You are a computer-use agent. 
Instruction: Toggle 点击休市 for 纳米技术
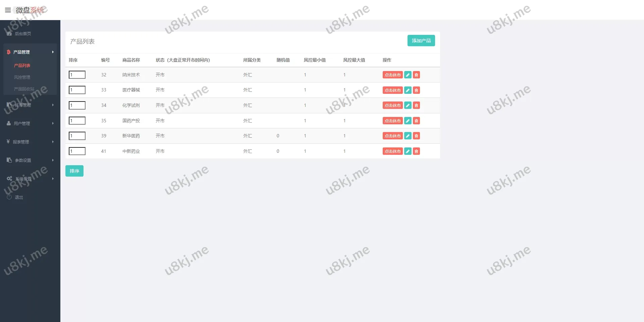pos(392,75)
